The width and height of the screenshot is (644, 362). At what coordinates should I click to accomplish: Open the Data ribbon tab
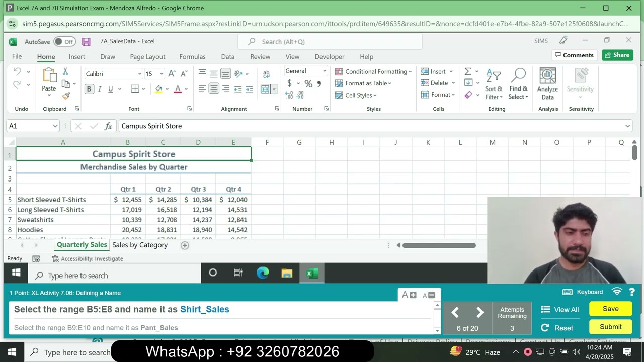228,57
